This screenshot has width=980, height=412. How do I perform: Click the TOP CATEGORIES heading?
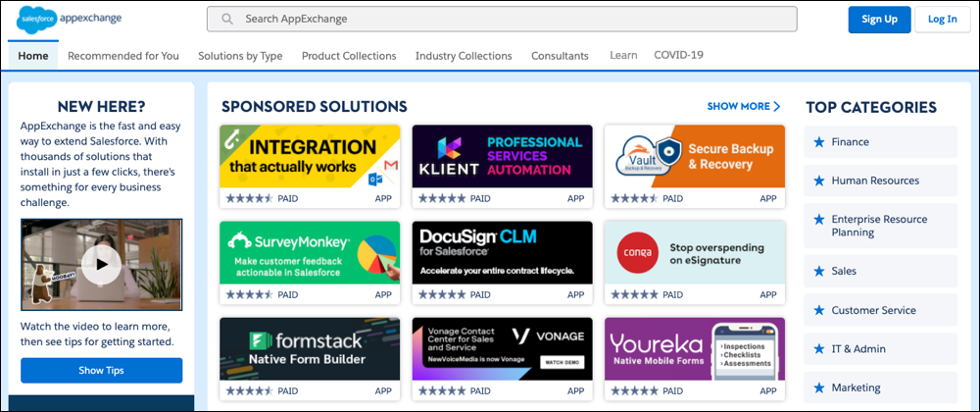pos(871,108)
